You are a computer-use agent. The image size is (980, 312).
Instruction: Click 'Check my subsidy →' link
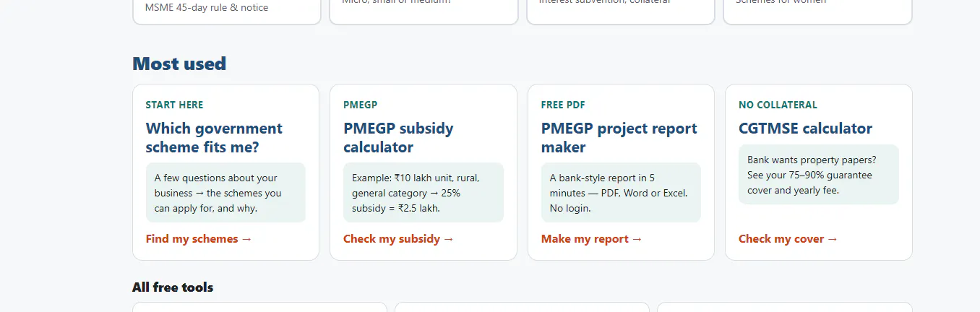point(398,239)
